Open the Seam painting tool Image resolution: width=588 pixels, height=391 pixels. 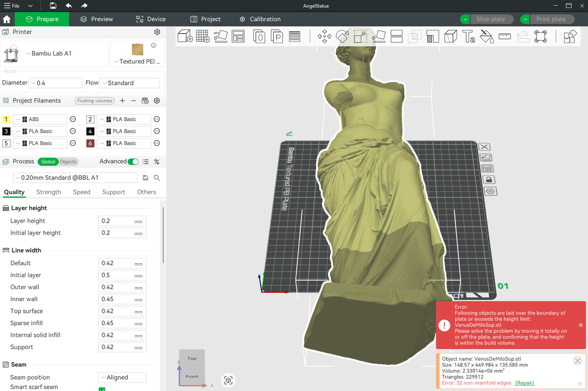pos(451,36)
